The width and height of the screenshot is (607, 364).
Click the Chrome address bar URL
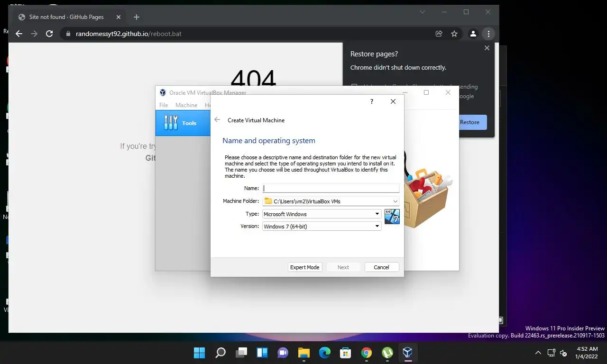129,34
